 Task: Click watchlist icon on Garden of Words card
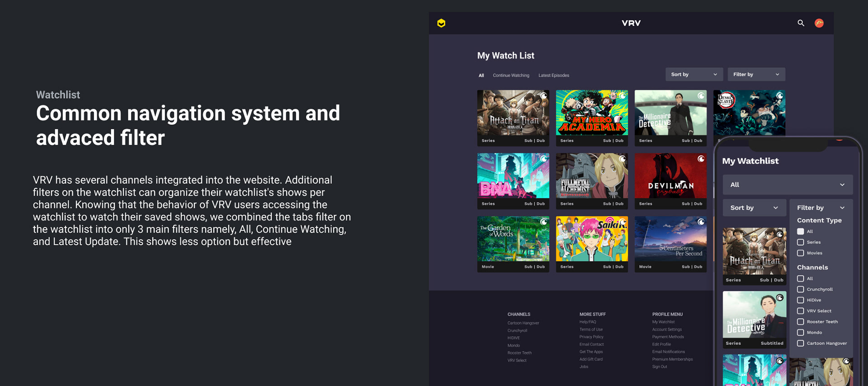tap(543, 222)
